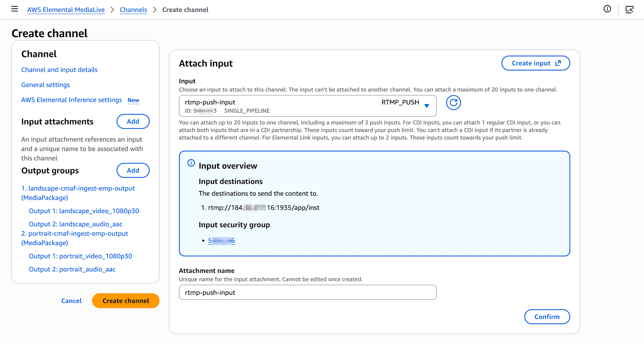Open the hamburger navigation menu
Viewport: 644px width, 344px height.
(x=14, y=9)
